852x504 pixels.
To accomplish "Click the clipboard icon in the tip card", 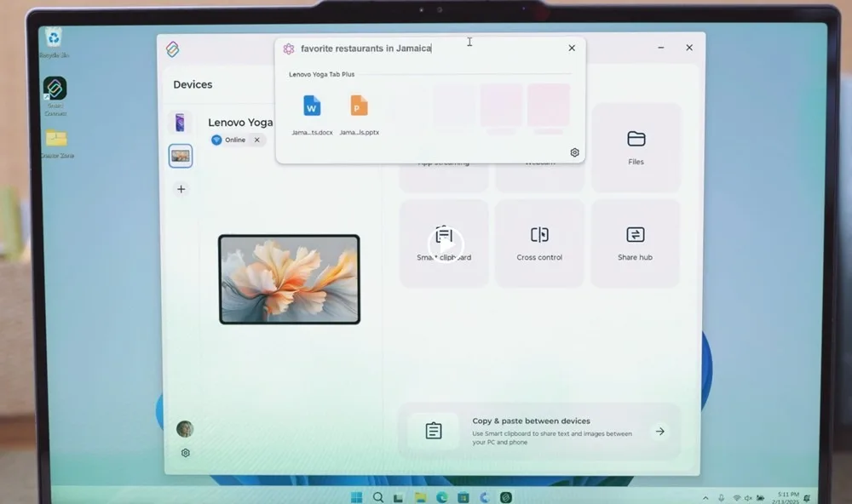I will [434, 431].
